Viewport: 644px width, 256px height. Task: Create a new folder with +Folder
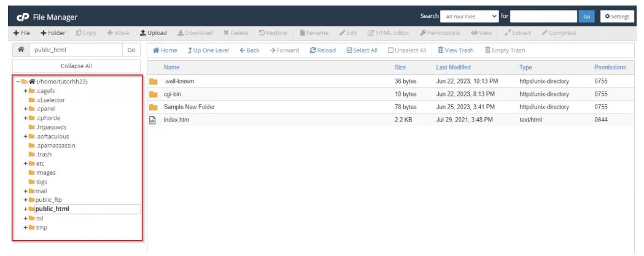52,33
